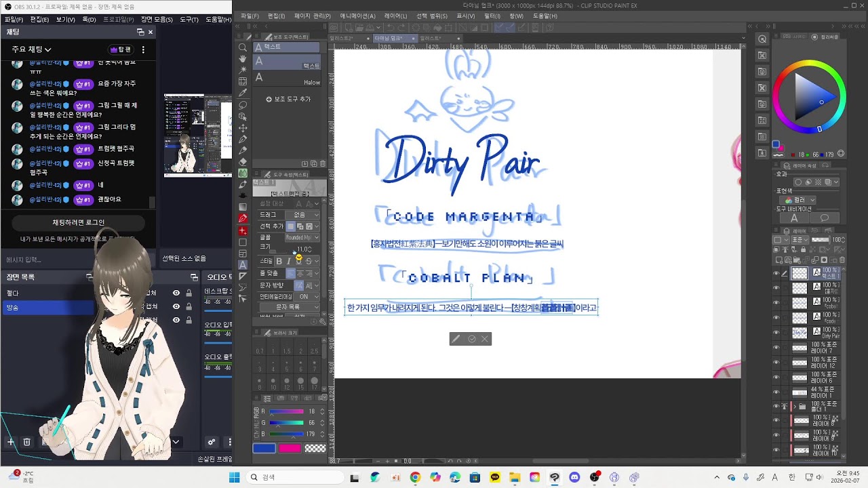This screenshot has width=868, height=488.
Task: Select the Zoom magnifier tool
Action: (x=243, y=47)
